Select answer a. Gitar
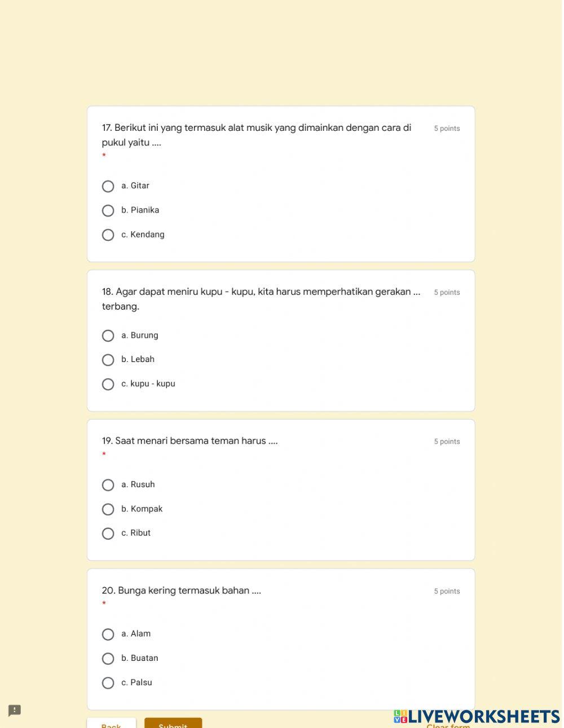Viewport: 564px width, 728px height. pyautogui.click(x=108, y=186)
